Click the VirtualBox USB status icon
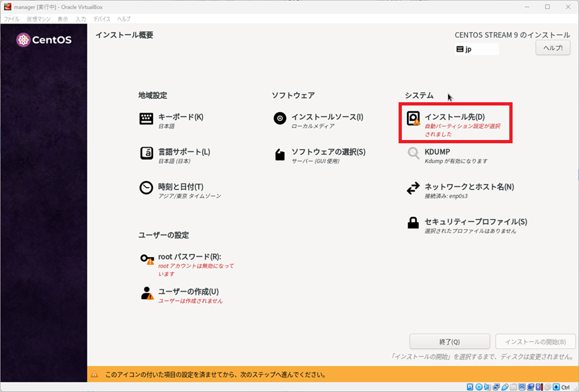The height and width of the screenshot is (392, 579). click(505, 387)
